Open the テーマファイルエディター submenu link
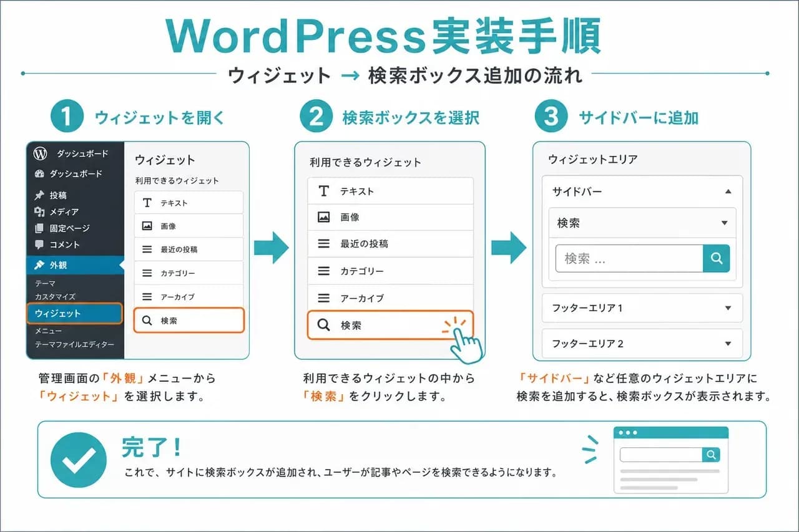Screen dimensions: 799x532 pyautogui.click(x=74, y=344)
